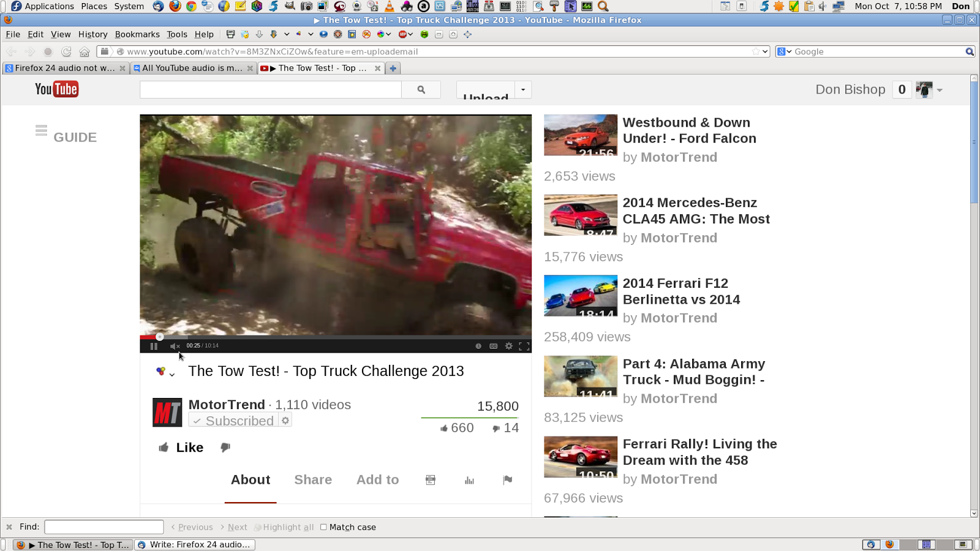Open the File menu
The height and width of the screenshot is (551, 980).
pos(13,34)
